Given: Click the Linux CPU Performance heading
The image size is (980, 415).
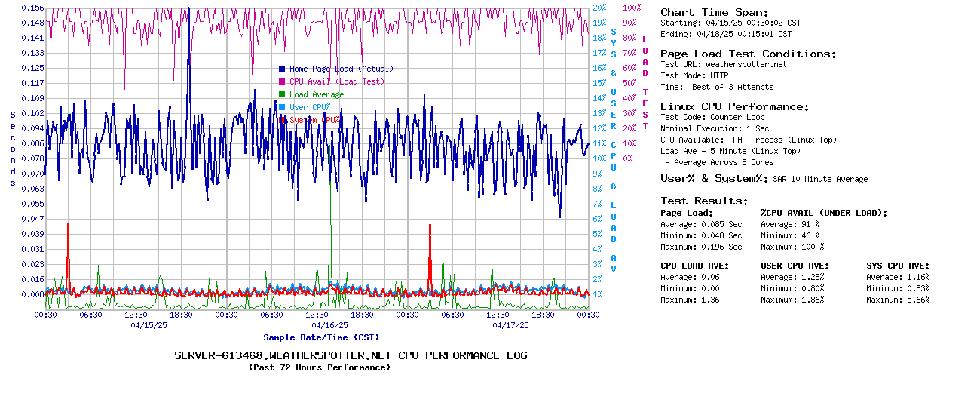Looking at the screenshot, I should [x=734, y=106].
